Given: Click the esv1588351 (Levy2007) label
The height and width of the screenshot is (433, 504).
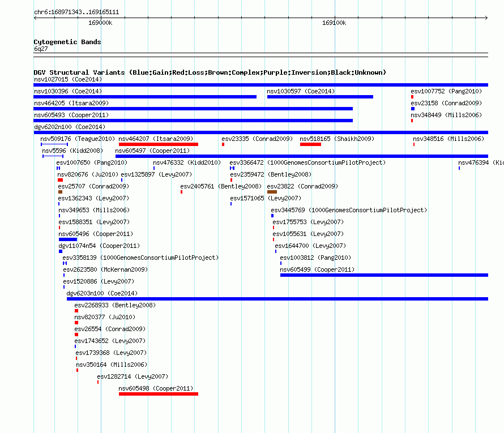Looking at the screenshot, I should click(94, 222).
